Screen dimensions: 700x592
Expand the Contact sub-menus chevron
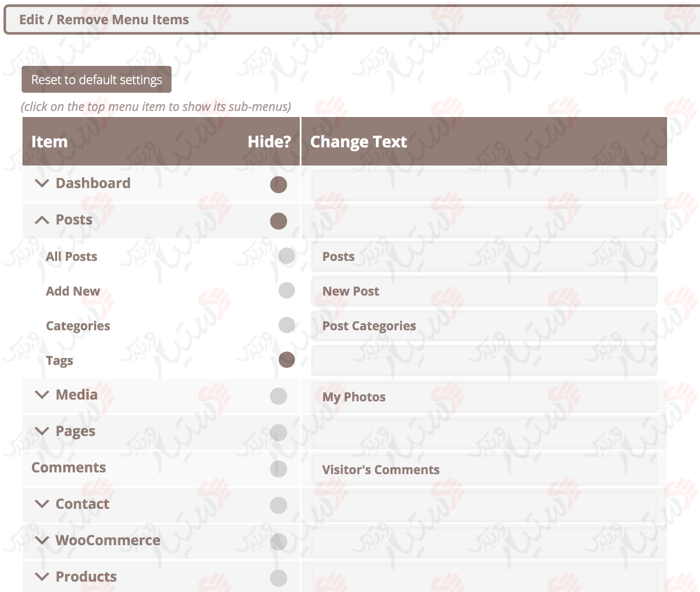[x=42, y=504]
